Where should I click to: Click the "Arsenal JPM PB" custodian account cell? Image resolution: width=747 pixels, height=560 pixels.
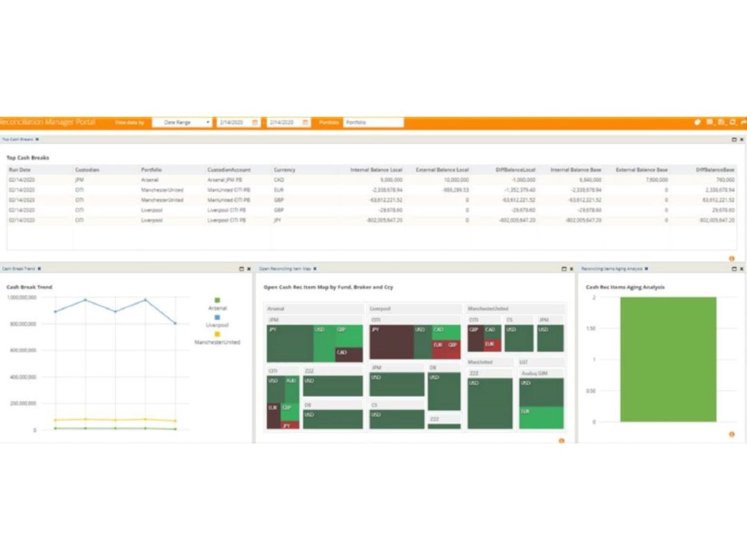click(225, 180)
